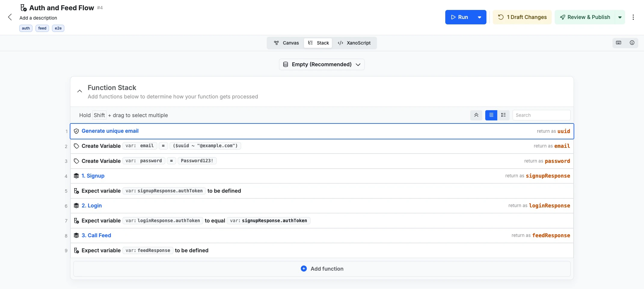Go back using the left arrow
The width and height of the screenshot is (644, 289).
click(10, 17)
